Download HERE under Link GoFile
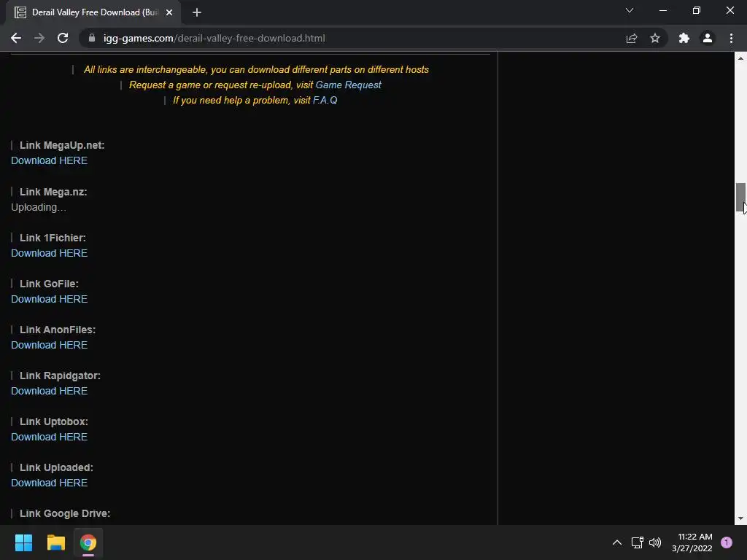The width and height of the screenshot is (747, 560). point(49,299)
